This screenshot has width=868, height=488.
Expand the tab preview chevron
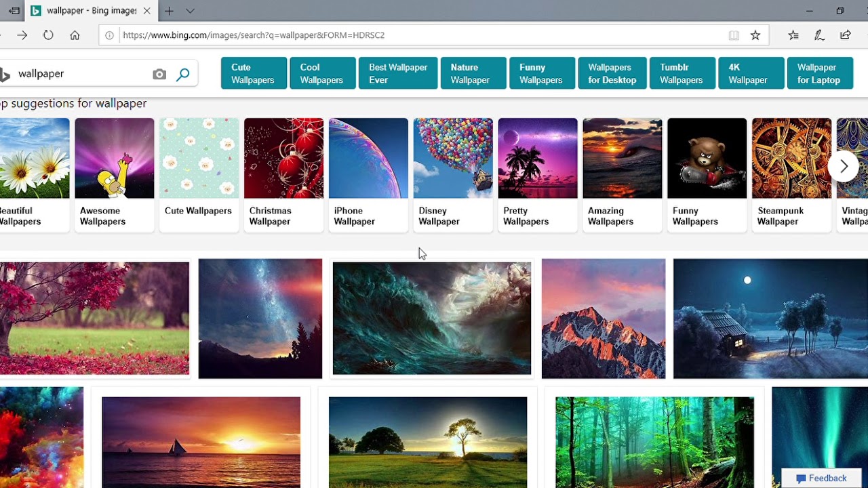tap(190, 11)
